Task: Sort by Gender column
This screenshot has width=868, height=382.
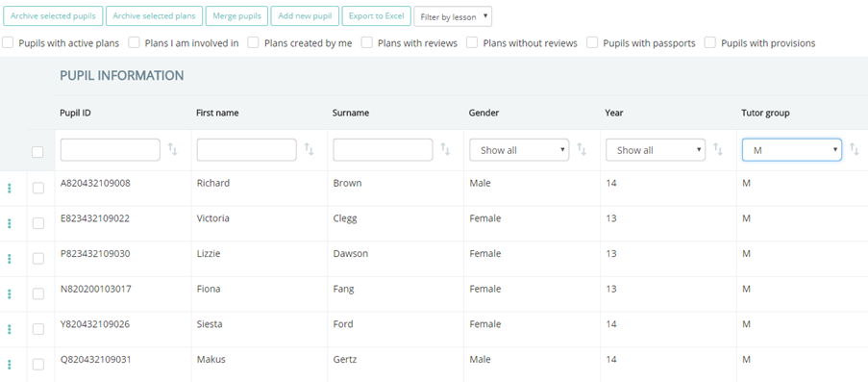Action: (582, 149)
